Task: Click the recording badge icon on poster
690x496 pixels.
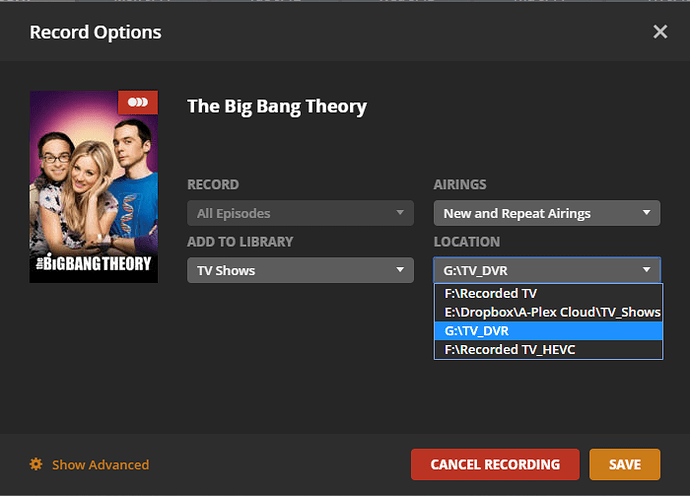Action: [138, 103]
